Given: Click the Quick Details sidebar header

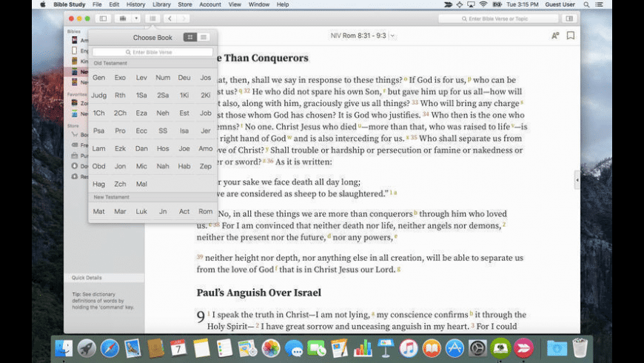Looking at the screenshot, I should click(104, 278).
